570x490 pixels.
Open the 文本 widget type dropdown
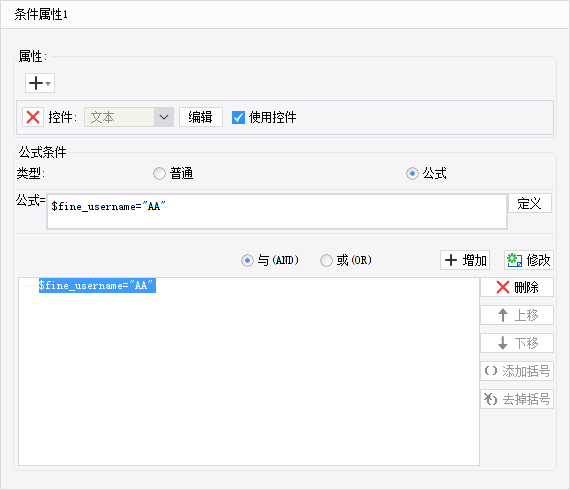(x=129, y=117)
